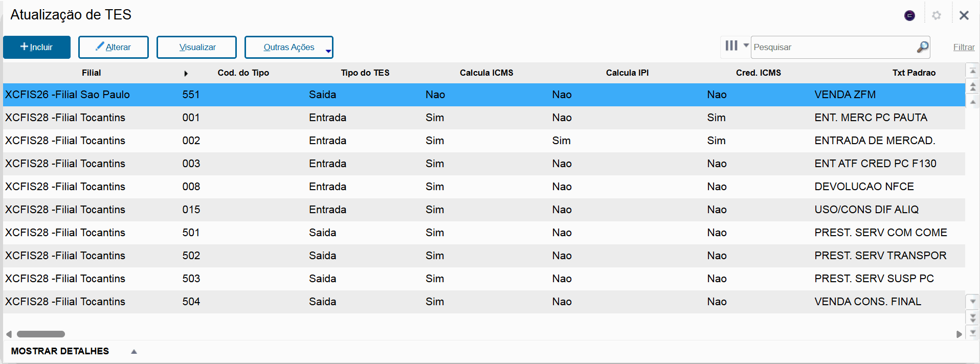Page down with double-arrow scroll icon
Viewport: 980px width, 364px height.
pos(973,317)
